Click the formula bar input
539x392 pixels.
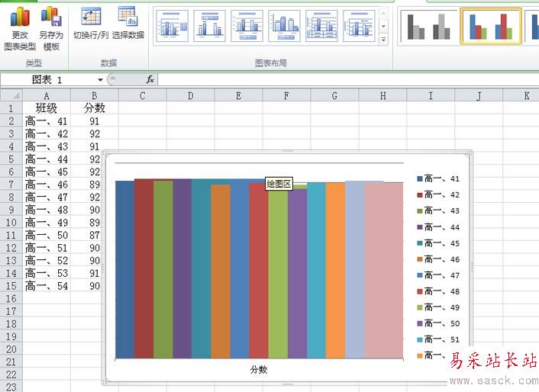point(348,80)
